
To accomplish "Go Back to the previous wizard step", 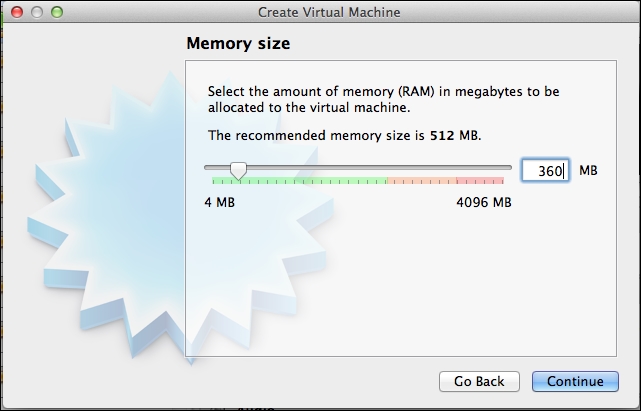I will [x=479, y=381].
